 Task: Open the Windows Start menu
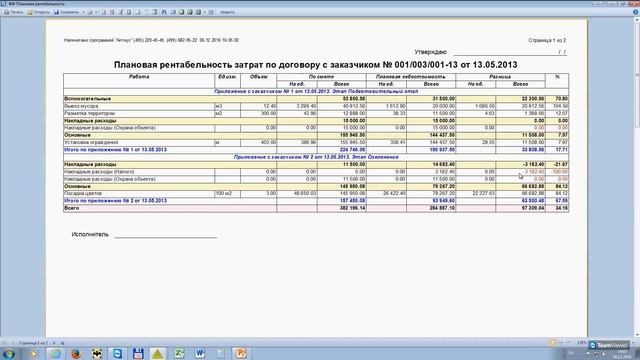click(x=8, y=353)
